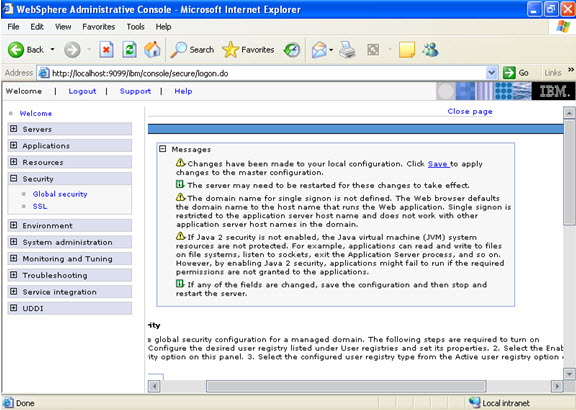Click the IBM logo banner
This screenshot has width=576, height=410.
553,91
